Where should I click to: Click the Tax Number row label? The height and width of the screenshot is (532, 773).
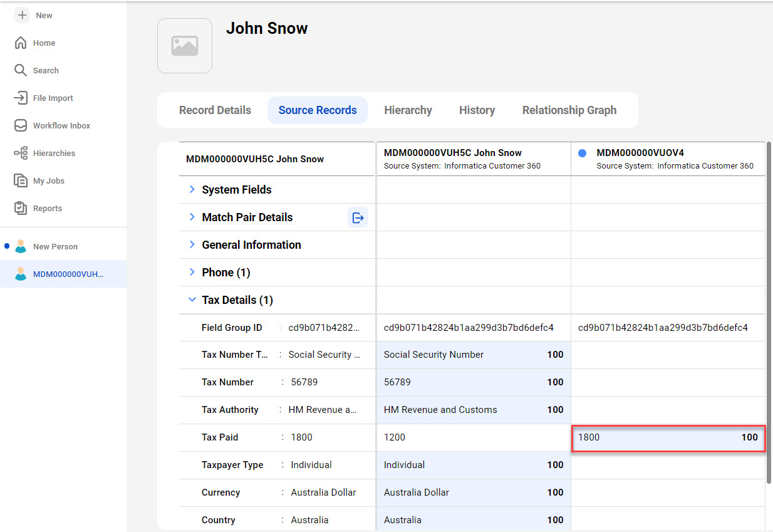pyautogui.click(x=227, y=382)
